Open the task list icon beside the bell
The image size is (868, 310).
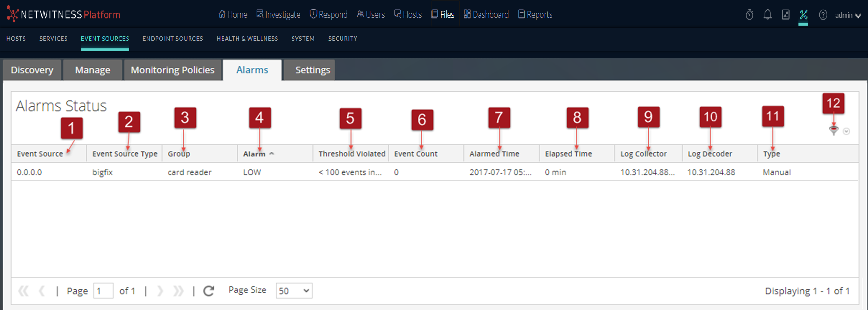point(785,15)
